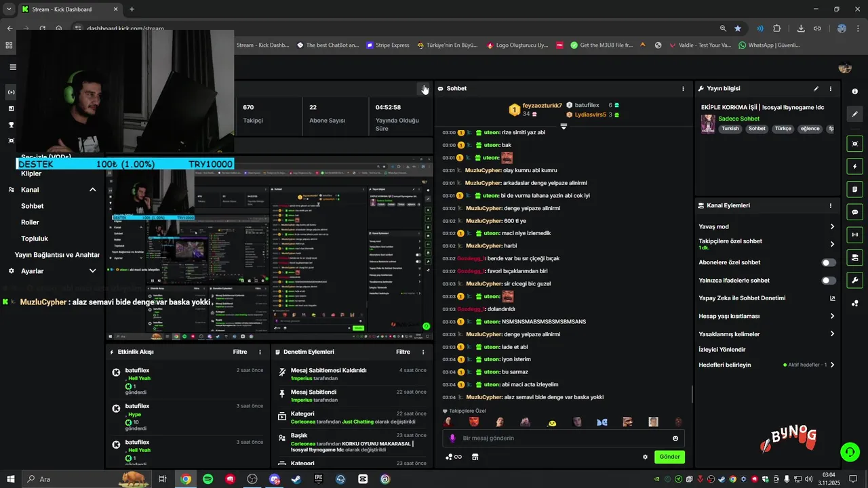Expand the chat leaderboard arrow
This screenshot has height=488, width=868.
(564, 127)
